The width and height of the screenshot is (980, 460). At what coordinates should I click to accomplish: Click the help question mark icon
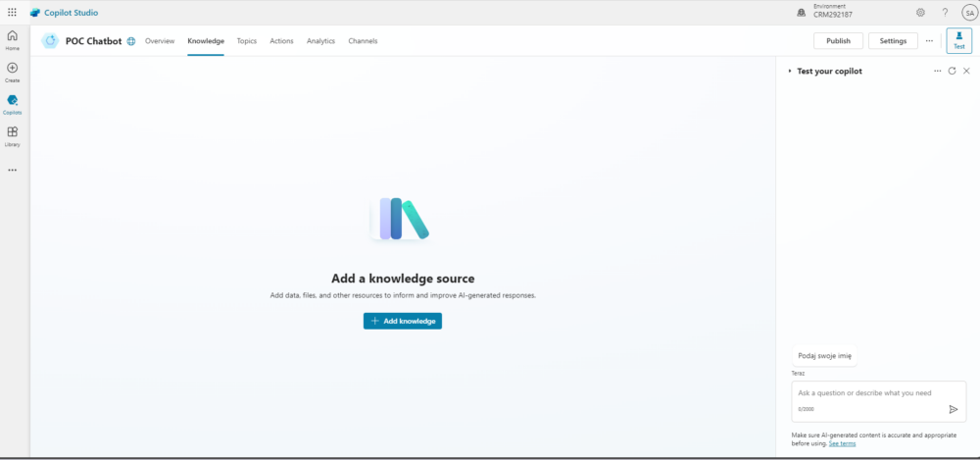pyautogui.click(x=945, y=13)
